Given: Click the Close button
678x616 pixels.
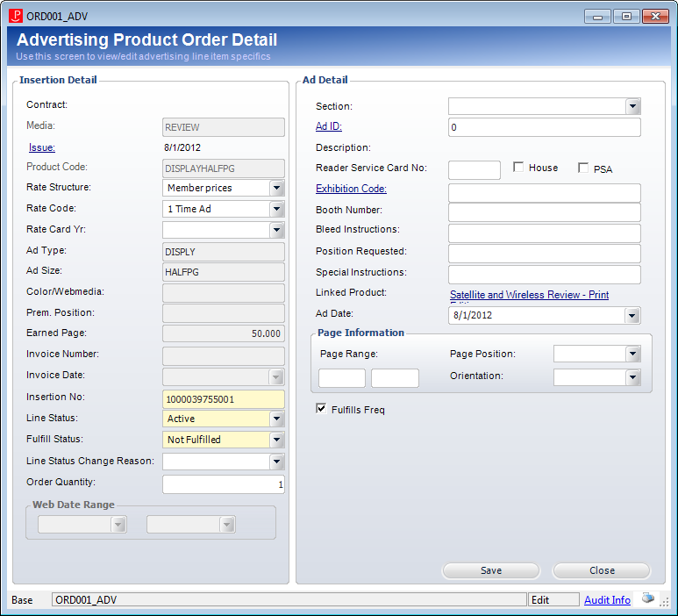Looking at the screenshot, I should click(x=602, y=570).
